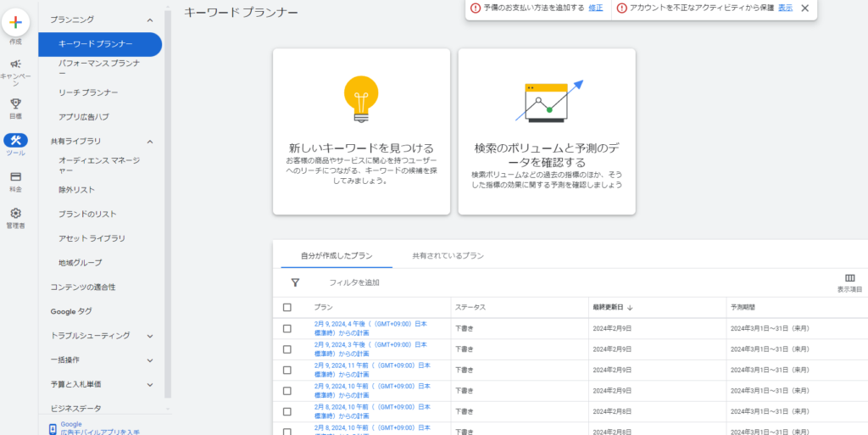Image resolution: width=868 pixels, height=435 pixels.
Task: Click the 表示 link for account protection
Action: 785,8
